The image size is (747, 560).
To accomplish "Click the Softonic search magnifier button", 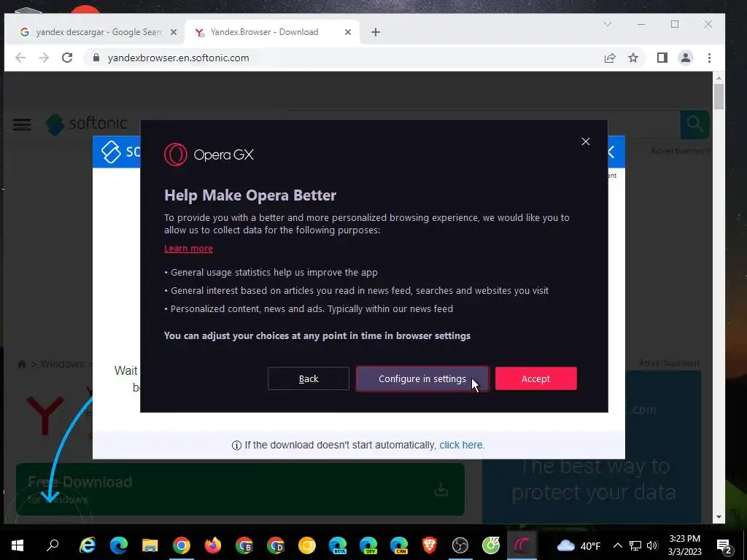I will 694,124.
